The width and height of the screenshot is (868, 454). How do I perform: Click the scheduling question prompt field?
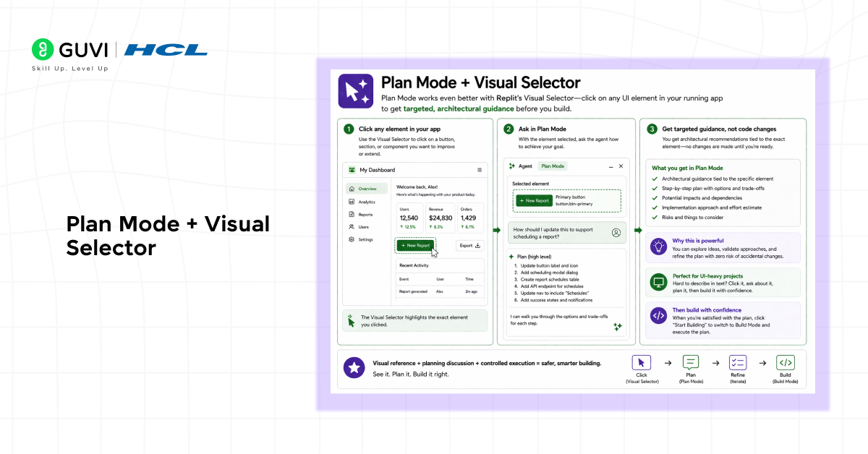point(566,233)
